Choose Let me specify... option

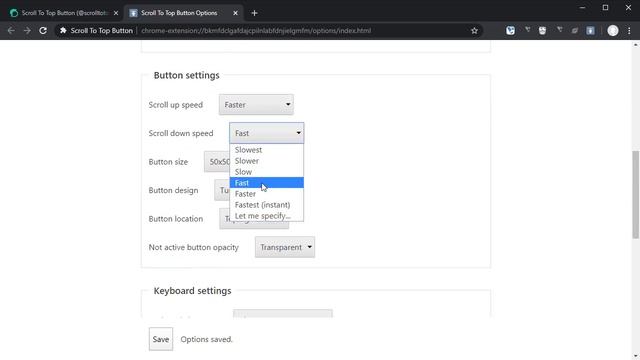click(267, 216)
